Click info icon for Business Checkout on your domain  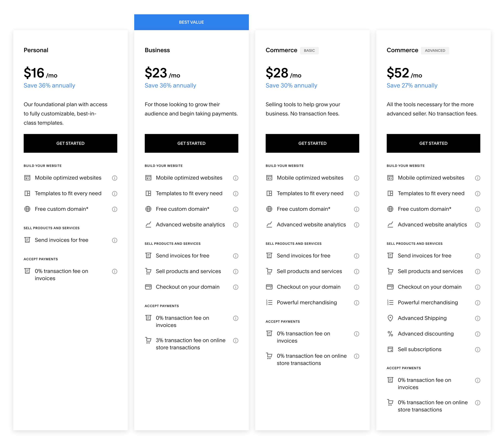(x=235, y=287)
